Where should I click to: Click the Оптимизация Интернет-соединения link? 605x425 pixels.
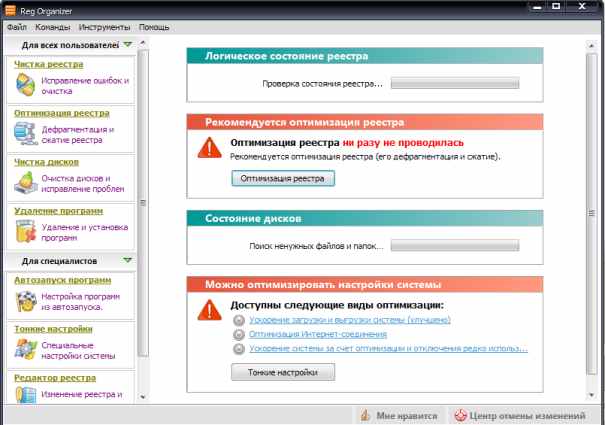318,334
